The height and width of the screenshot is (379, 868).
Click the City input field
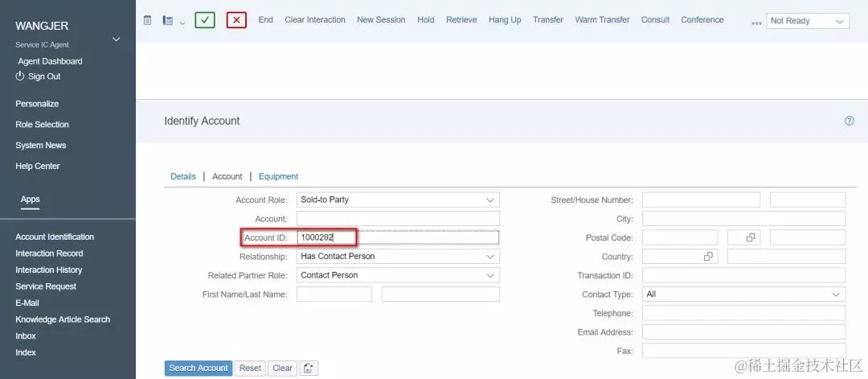(x=744, y=219)
